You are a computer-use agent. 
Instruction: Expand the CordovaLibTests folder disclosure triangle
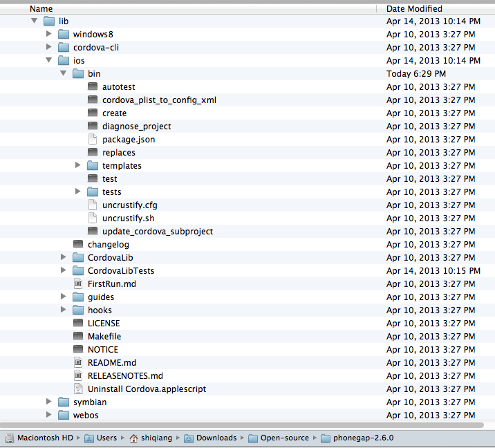click(x=63, y=270)
